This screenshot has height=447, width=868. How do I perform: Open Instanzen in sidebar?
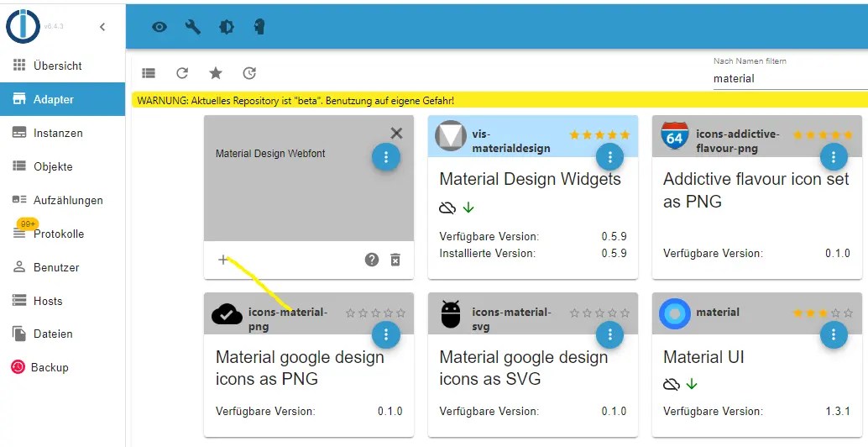(63, 133)
